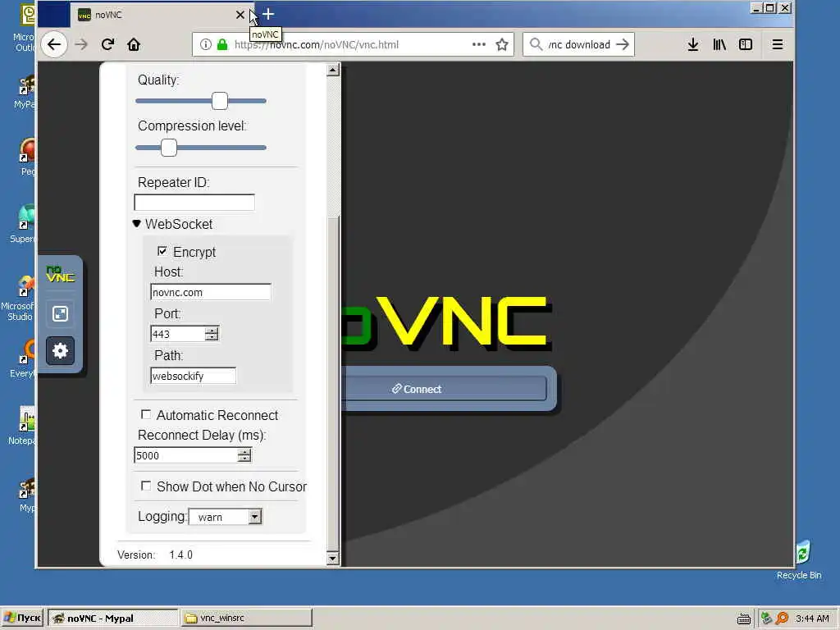This screenshot has width=840, height=630.
Task: Click the address bar URL
Action: tap(317, 44)
